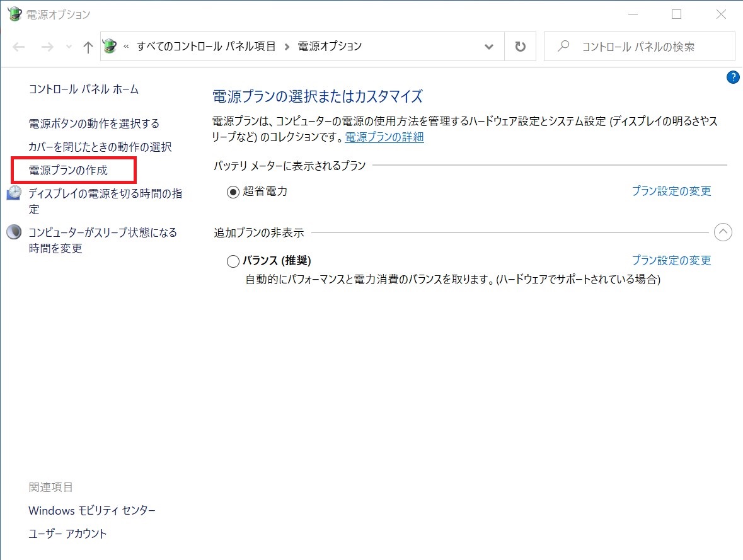Open the 電源プランの詳細 link
Image resolution: width=743 pixels, height=560 pixels.
point(383,137)
